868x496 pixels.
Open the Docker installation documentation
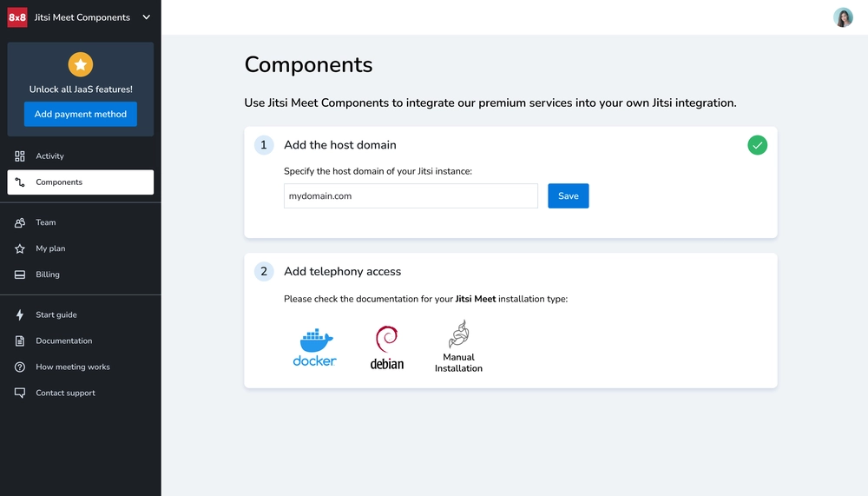(314, 347)
